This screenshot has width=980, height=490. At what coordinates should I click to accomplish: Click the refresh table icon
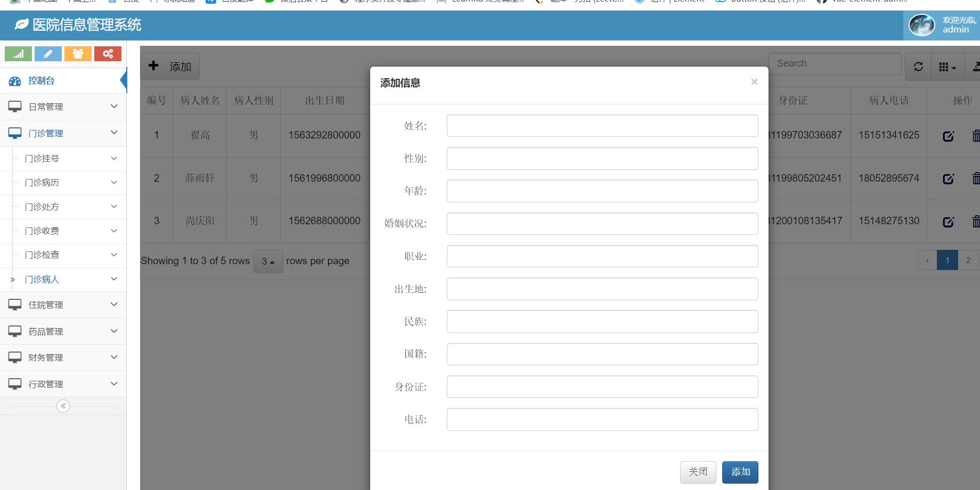pyautogui.click(x=918, y=67)
